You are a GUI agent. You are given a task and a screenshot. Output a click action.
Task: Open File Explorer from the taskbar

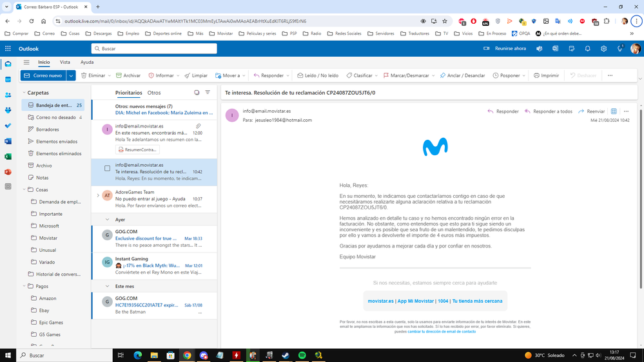tap(154, 355)
